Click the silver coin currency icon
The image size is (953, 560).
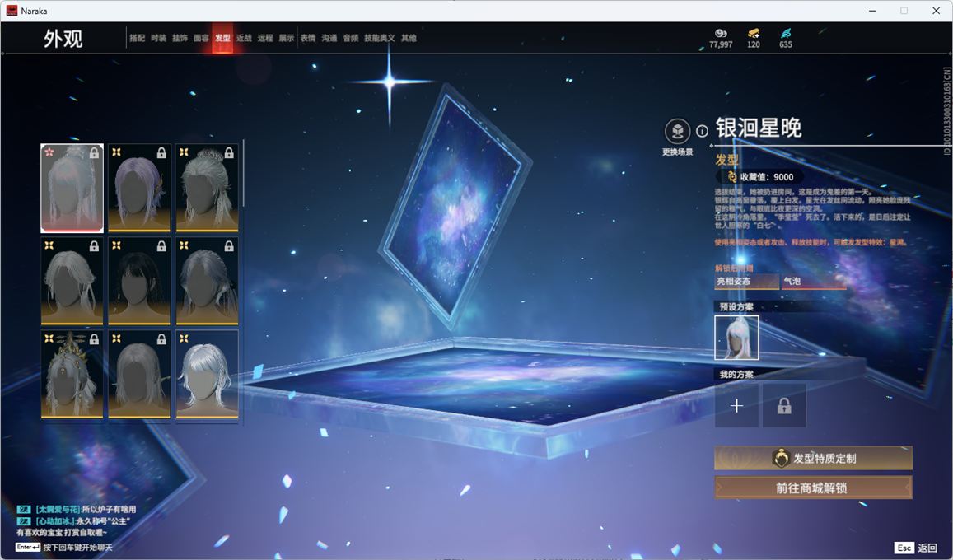pyautogui.click(x=721, y=33)
